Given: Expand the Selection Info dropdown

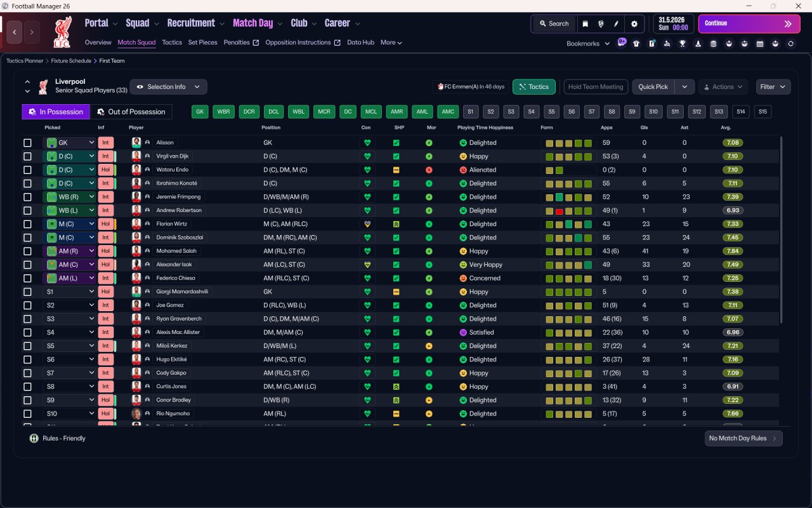Looking at the screenshot, I should [168, 87].
